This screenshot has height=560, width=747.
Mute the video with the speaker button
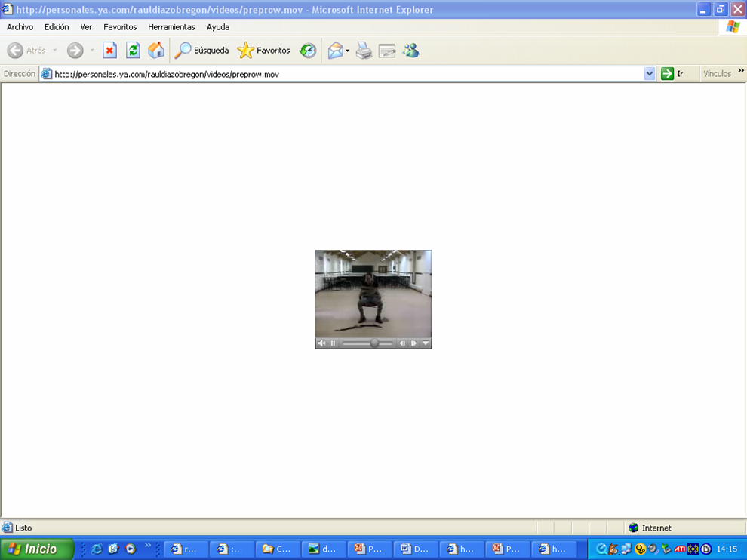click(x=321, y=343)
